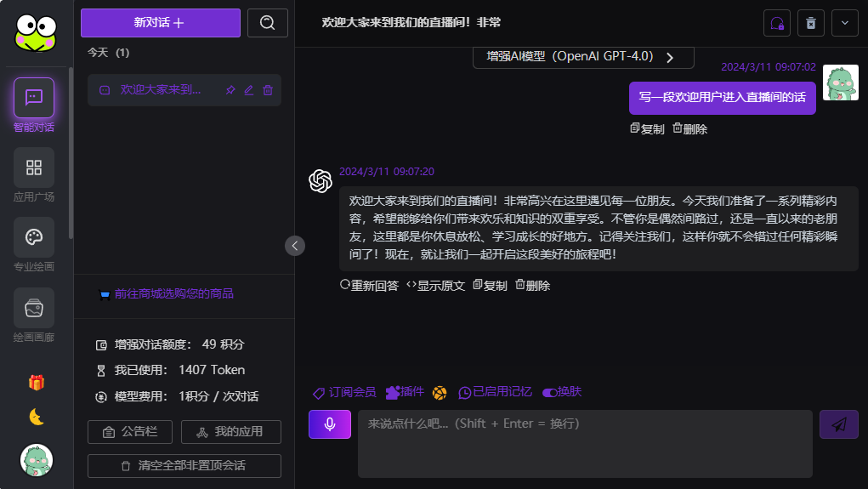This screenshot has height=489, width=868.
Task: Click the user message bubble 写一段欢迎用户进入直播间的话
Action: [x=723, y=98]
